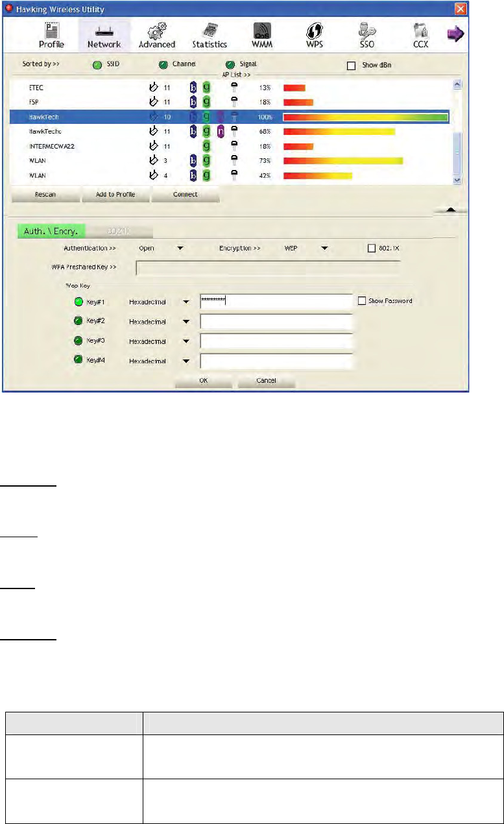The image size is (504, 824).
Task: Confirm with the OK button
Action: (203, 381)
